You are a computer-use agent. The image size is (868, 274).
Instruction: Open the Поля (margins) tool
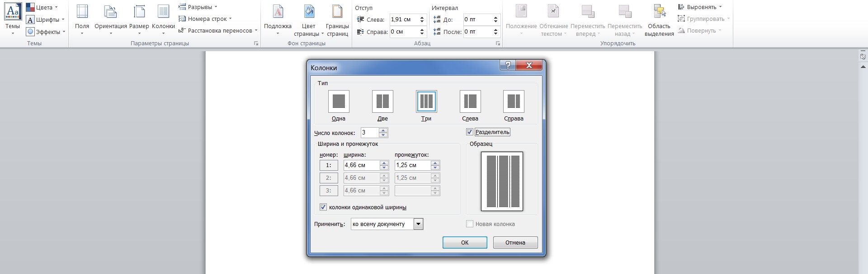[x=82, y=18]
